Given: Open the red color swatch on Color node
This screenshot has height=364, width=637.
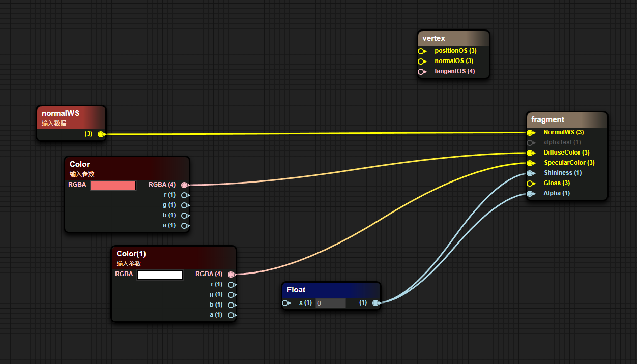Looking at the screenshot, I should click(x=113, y=185).
